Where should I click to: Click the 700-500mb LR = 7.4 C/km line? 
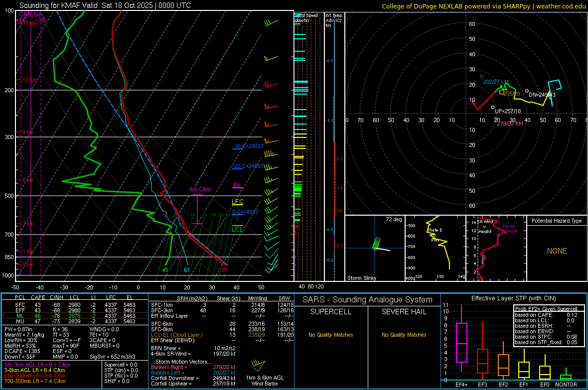coord(35,381)
